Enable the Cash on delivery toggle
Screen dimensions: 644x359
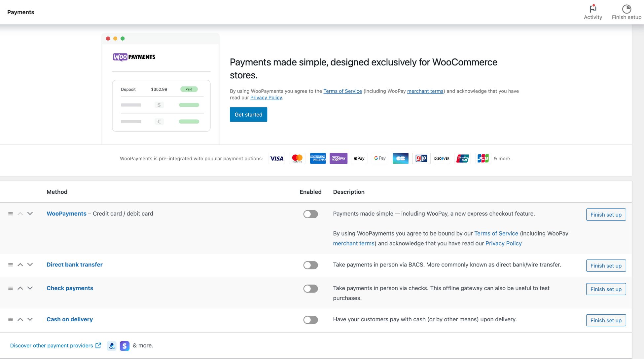310,320
